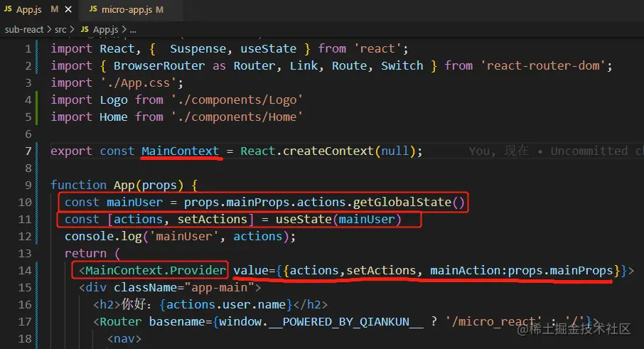Screen dimensions: 644x349
Task: Click 'getGlobalState' on line 10
Action: click(402, 203)
